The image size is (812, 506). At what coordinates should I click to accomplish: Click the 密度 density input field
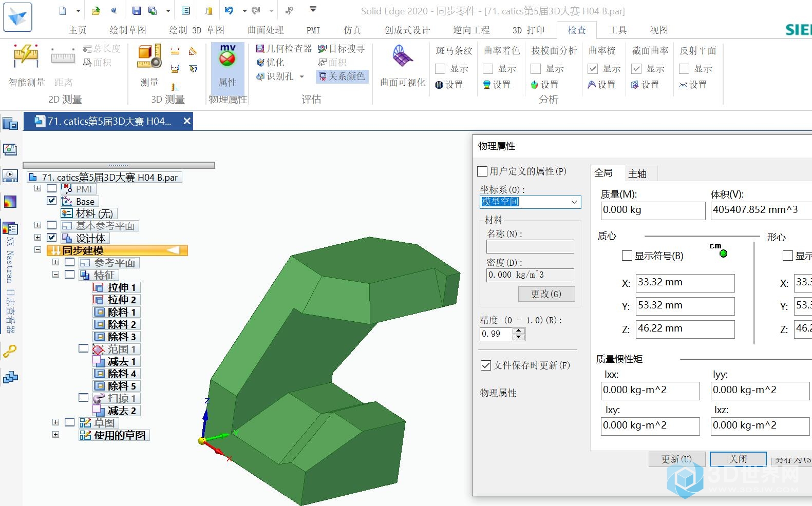[530, 275]
